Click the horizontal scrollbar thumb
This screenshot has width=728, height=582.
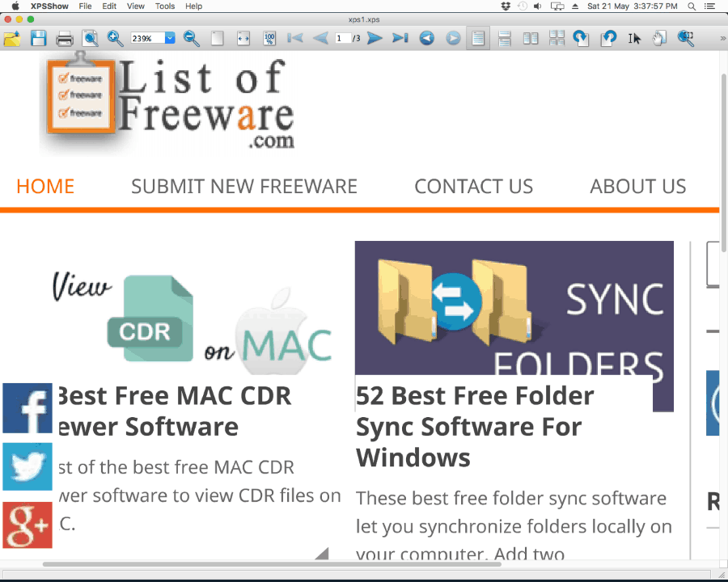coord(272,564)
